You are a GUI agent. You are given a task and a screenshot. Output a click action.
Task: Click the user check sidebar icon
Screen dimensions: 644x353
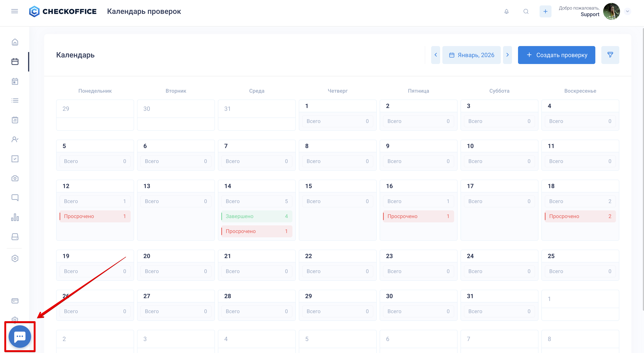15,139
